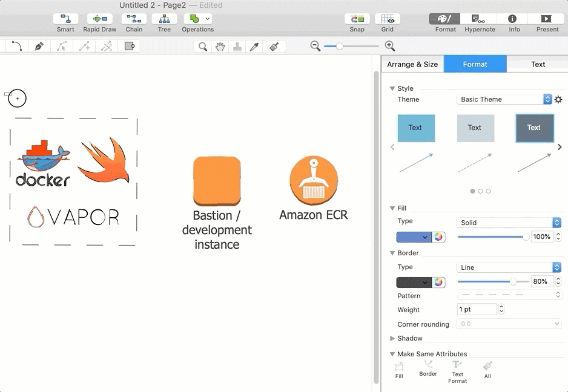Open the Fill Type dropdown

click(509, 223)
